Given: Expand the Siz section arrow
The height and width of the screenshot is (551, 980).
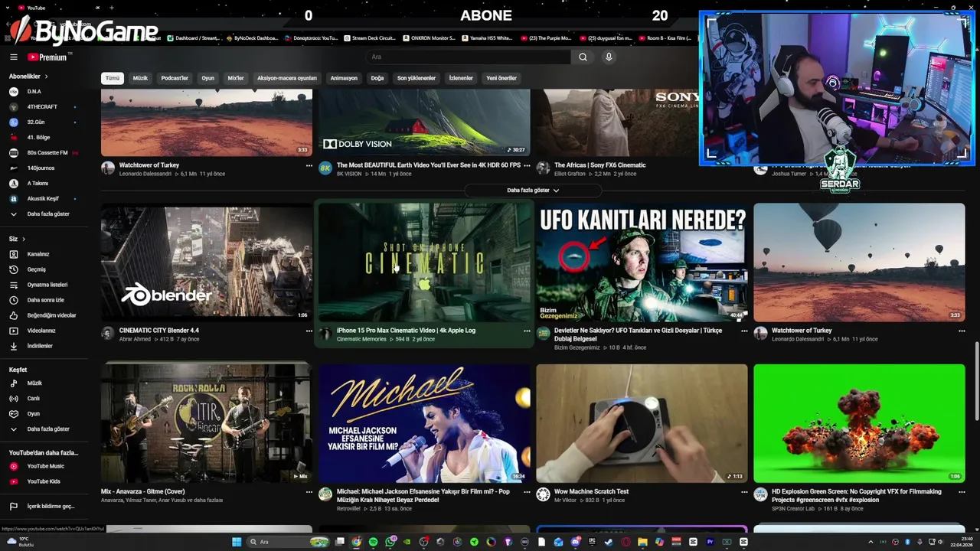Looking at the screenshot, I should point(24,239).
